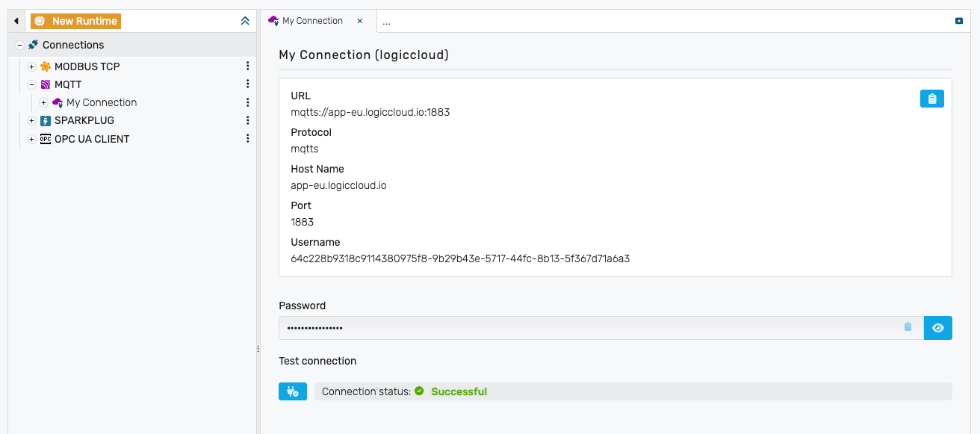
Task: Open three-dot menu for SPARKPLUG
Action: click(x=248, y=120)
